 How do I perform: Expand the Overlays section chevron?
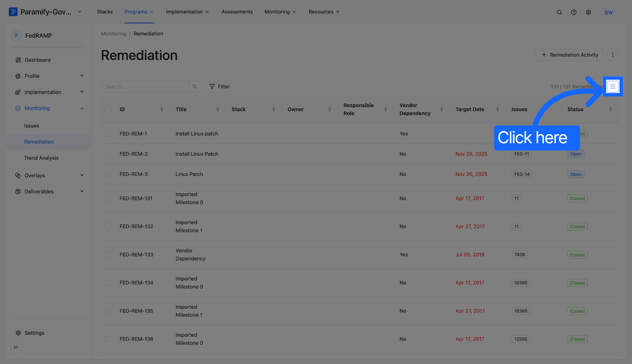pos(82,175)
